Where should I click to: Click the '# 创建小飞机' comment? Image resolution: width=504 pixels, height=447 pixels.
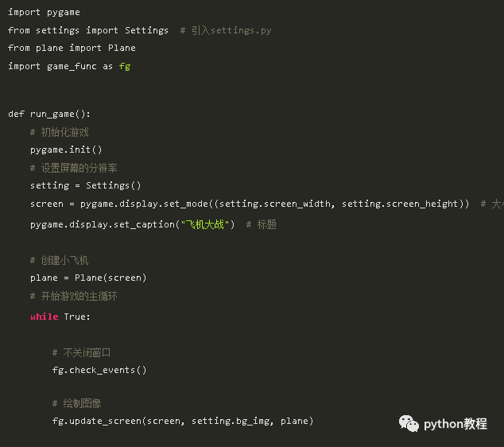pyautogui.click(x=59, y=260)
